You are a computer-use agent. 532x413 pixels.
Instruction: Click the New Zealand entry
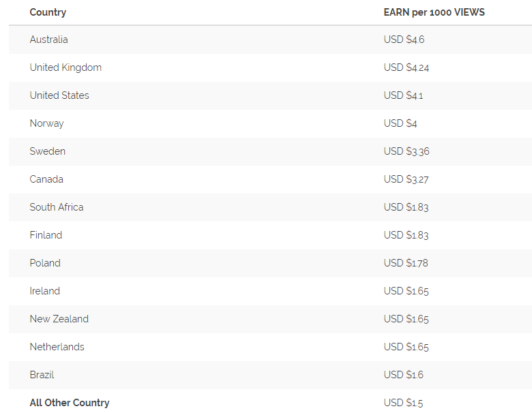[x=59, y=319]
